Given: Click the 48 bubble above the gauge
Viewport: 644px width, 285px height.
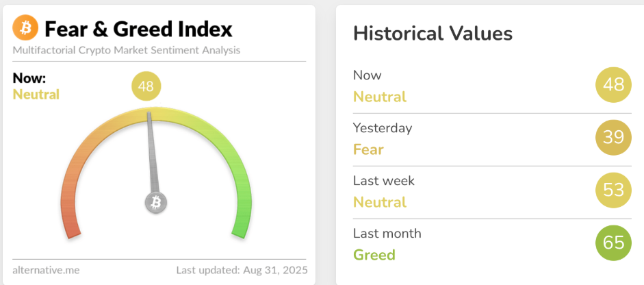Looking at the screenshot, I should click(146, 87).
